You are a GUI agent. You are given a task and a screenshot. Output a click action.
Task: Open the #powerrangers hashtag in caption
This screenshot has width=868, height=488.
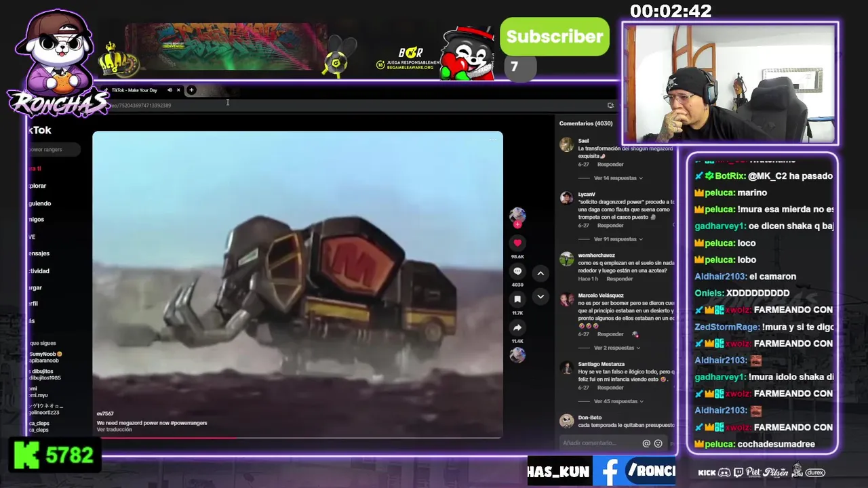(188, 423)
